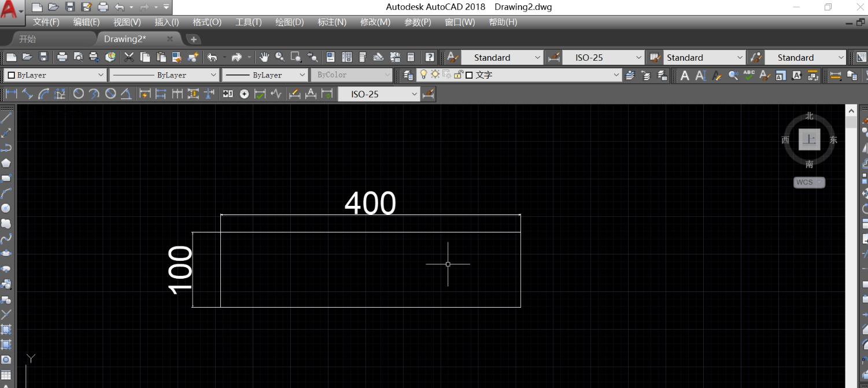This screenshot has width=868, height=388.
Task: Select the Angular dimension tool
Action: click(126, 94)
